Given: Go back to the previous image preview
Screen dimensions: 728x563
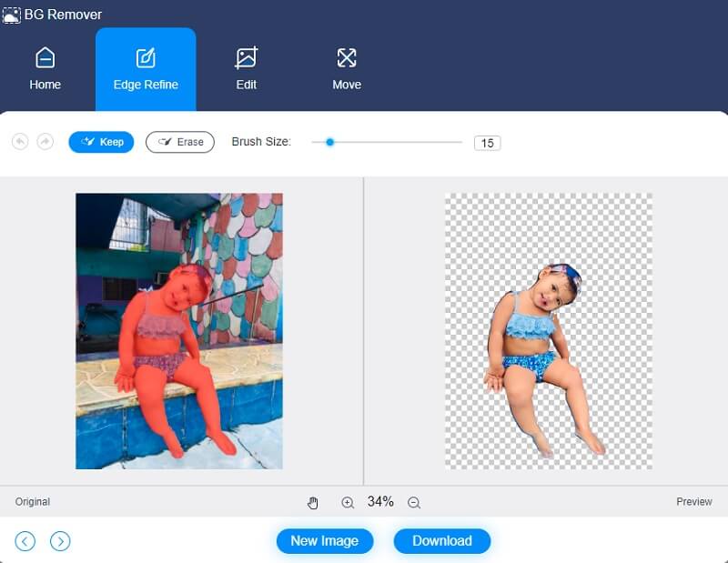Looking at the screenshot, I should [25, 541].
